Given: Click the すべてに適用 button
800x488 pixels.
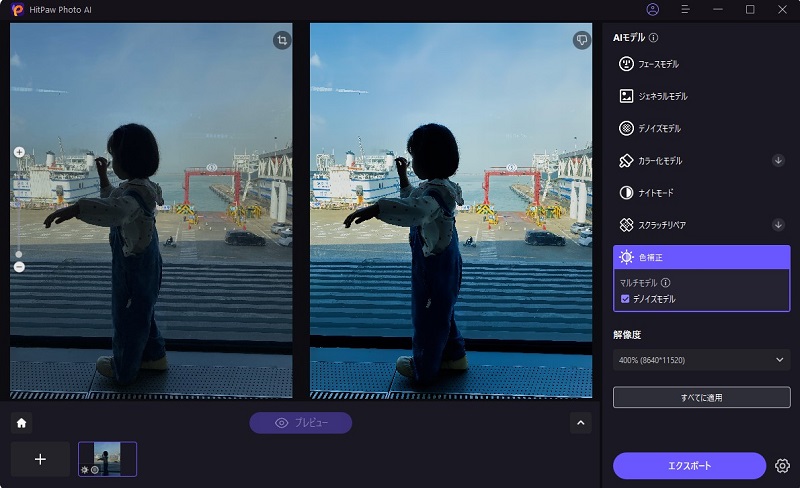Looking at the screenshot, I should pyautogui.click(x=701, y=397).
